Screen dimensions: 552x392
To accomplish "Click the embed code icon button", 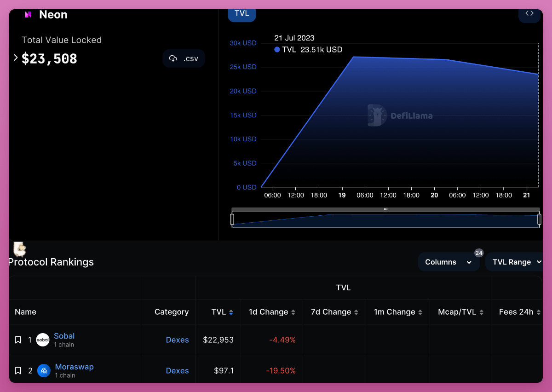I will tap(529, 13).
